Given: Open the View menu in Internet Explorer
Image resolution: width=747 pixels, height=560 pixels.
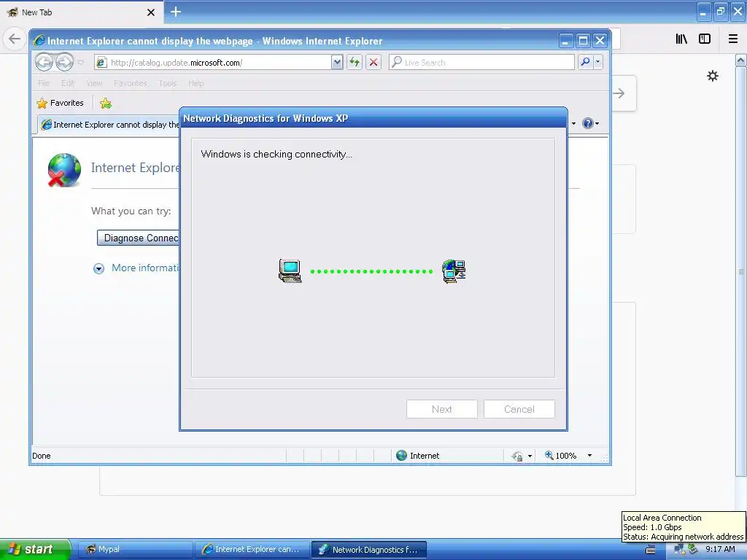Looking at the screenshot, I should tap(94, 83).
